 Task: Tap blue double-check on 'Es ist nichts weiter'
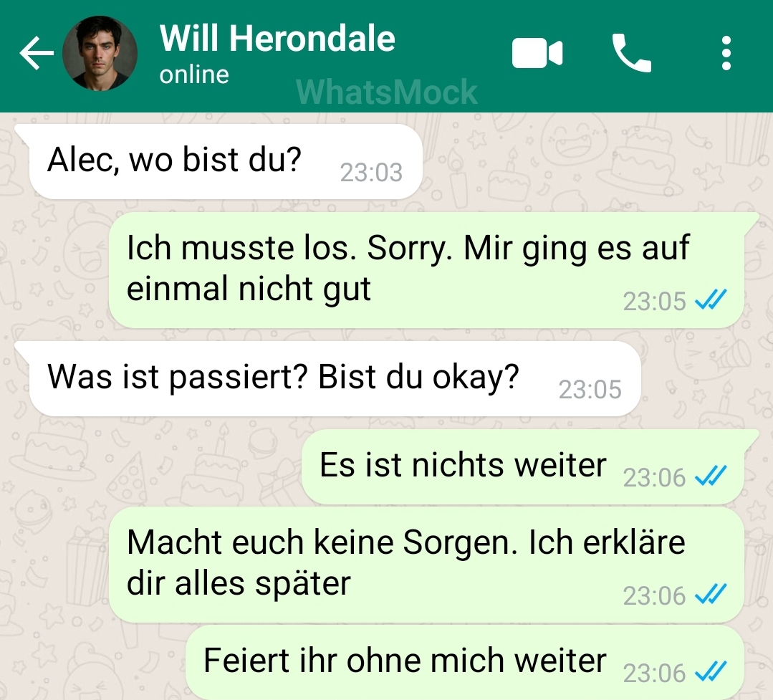(x=711, y=475)
